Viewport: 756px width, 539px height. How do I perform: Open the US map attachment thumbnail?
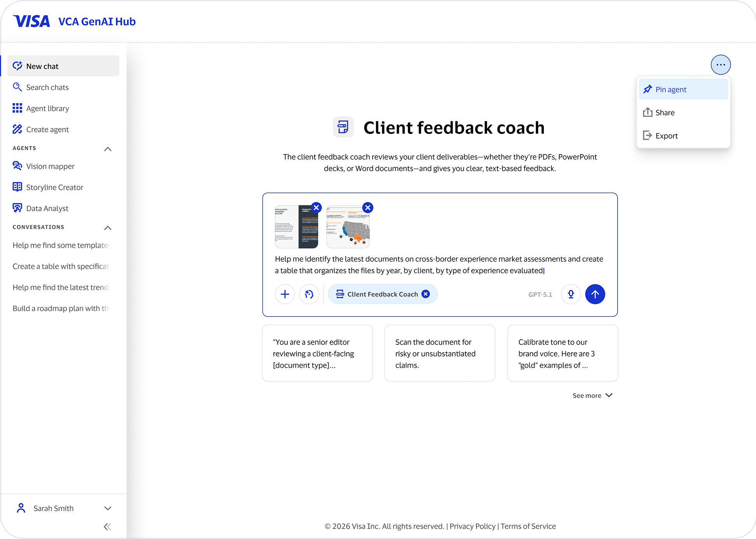348,227
